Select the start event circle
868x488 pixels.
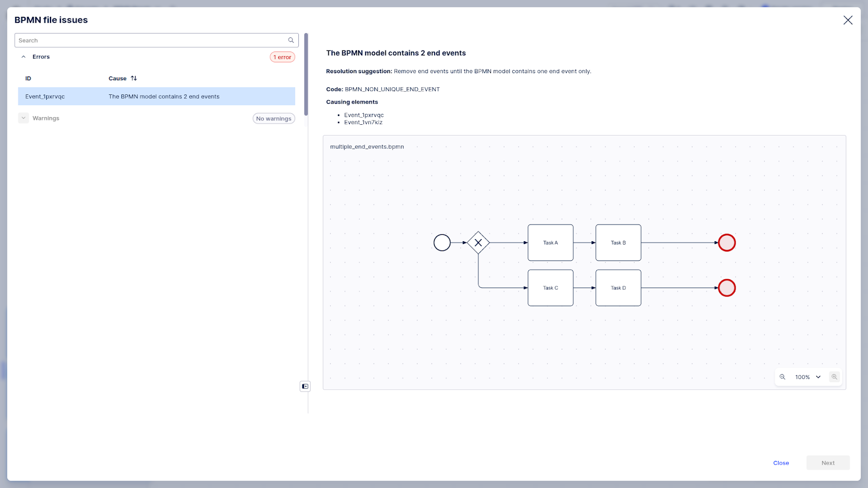(442, 243)
